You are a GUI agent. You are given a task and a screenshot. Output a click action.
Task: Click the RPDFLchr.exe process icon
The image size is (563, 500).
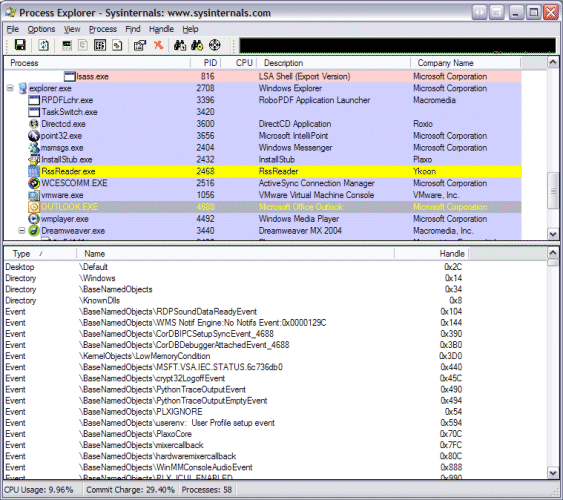point(34,100)
